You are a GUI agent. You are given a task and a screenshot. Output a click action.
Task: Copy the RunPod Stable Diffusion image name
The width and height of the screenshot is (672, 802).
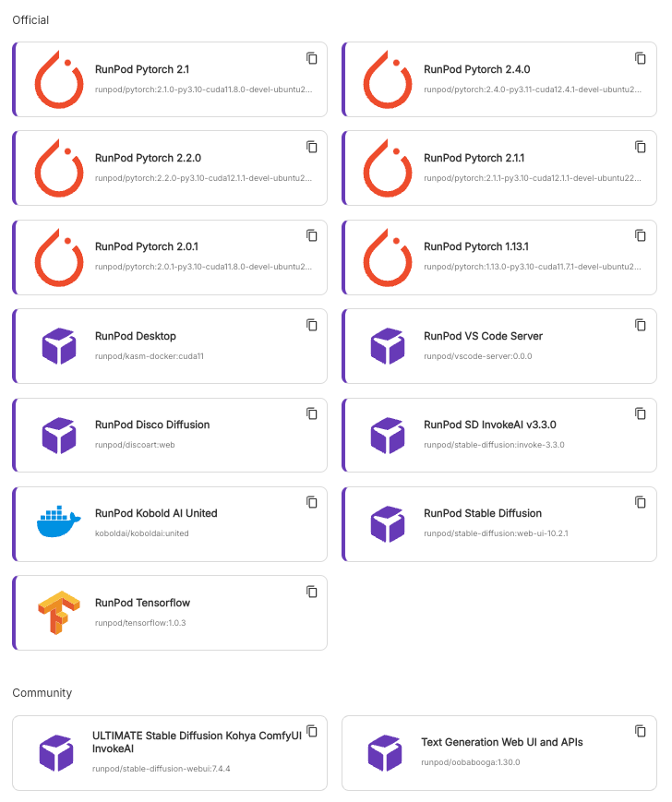[x=641, y=502]
